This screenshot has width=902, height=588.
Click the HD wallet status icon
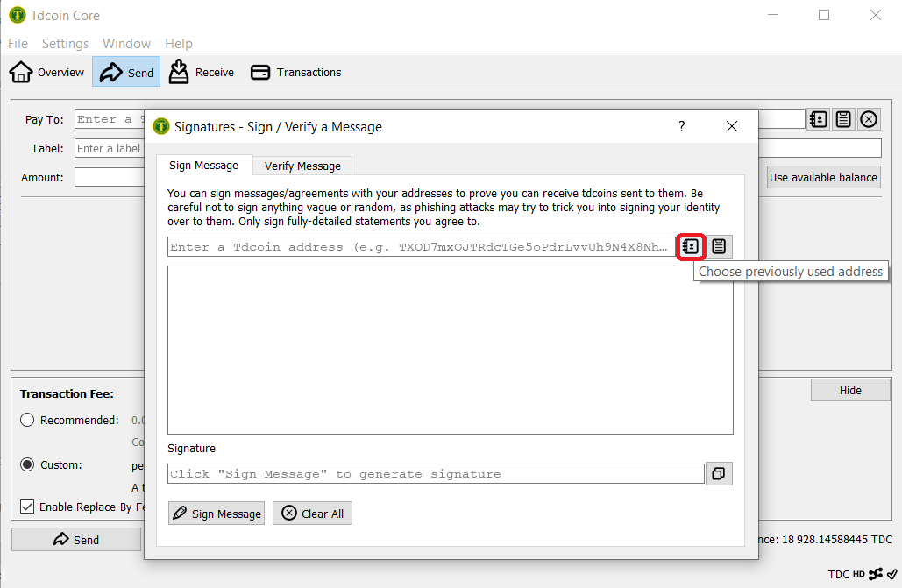tap(858, 575)
